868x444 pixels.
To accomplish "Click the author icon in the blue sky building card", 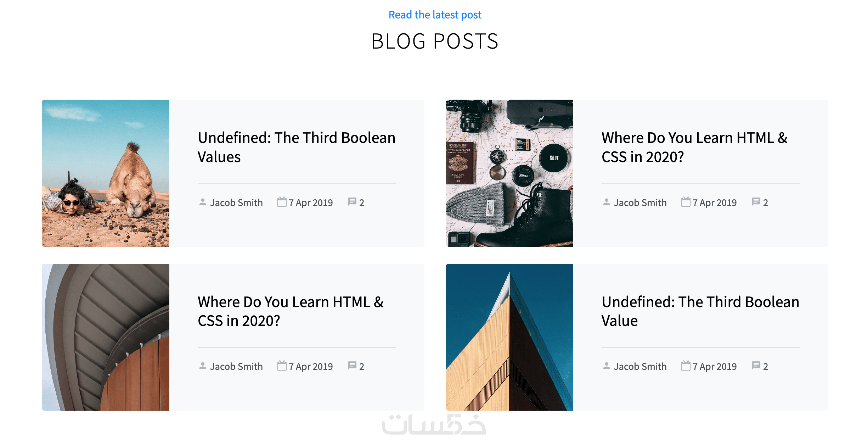I will pos(607,366).
